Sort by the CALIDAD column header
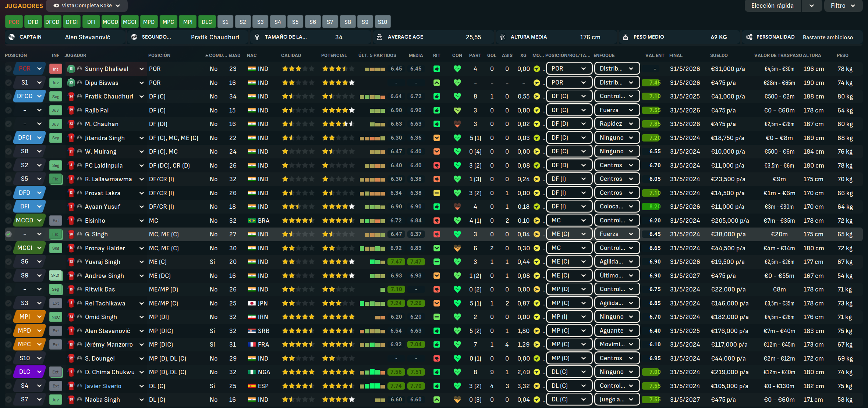The height and width of the screenshot is (408, 868). [291, 56]
